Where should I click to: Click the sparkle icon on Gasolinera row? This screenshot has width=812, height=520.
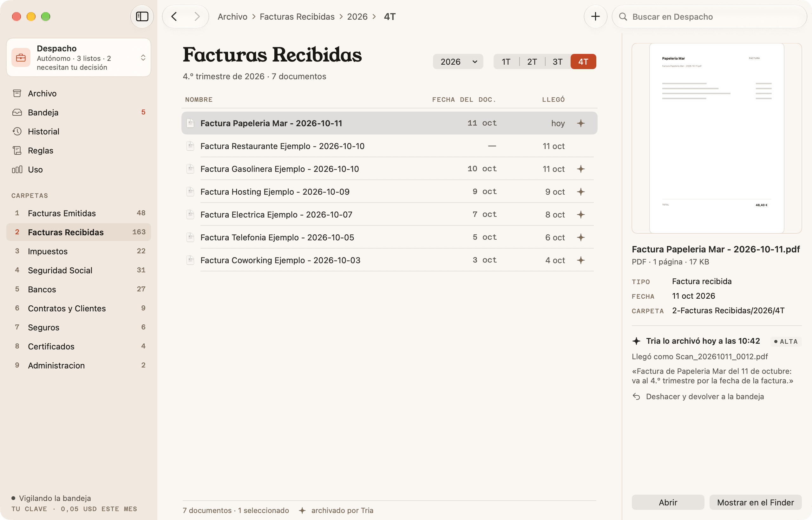[x=581, y=169]
